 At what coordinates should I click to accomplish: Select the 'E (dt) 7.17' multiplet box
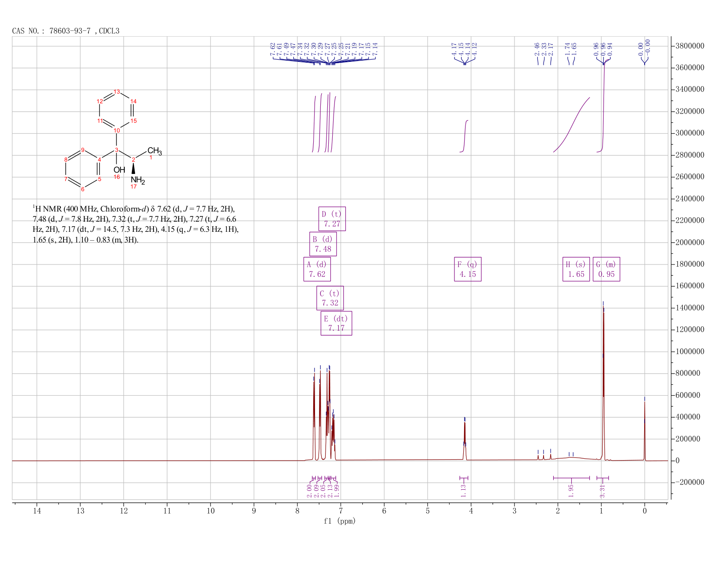(336, 323)
